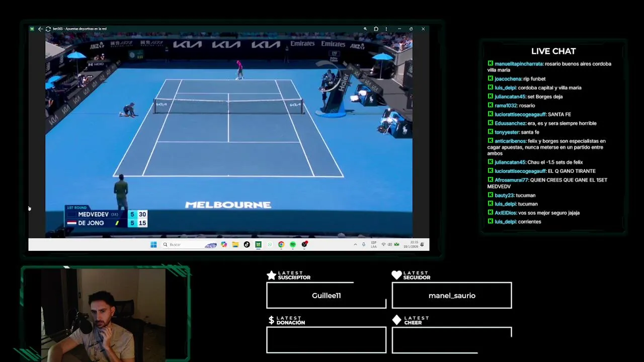Image resolution: width=644 pixels, height=362 pixels.
Task: Select bauty23's 'tucuman' message
Action: 511,195
